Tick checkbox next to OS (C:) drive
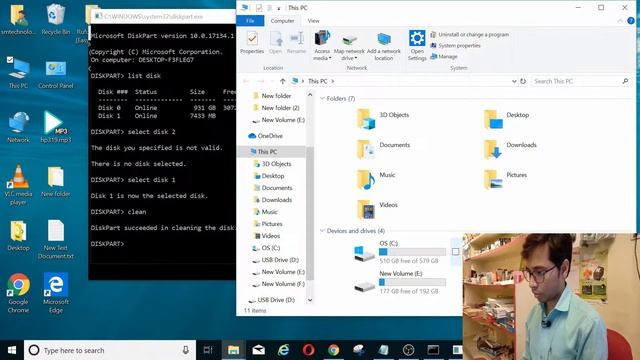Screen dimensions: 640x360 [456, 252]
